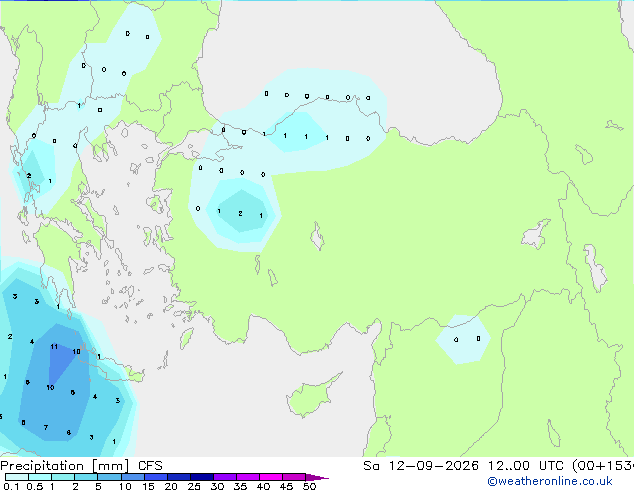Image resolution: width=634 pixels, height=490 pixels.
Task: Pick the 30–35 mm purple legend swatch
Action: [x=225, y=477]
